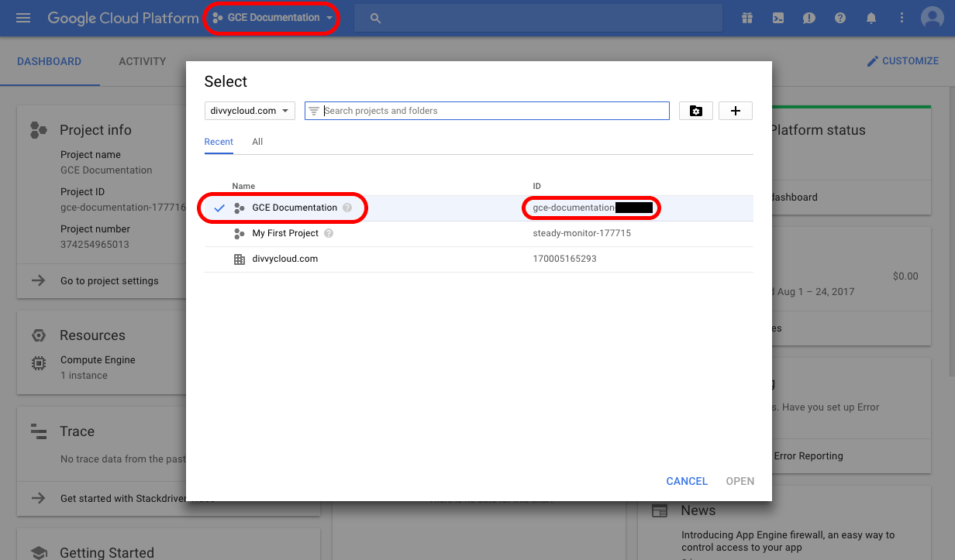This screenshot has width=955, height=560.
Task: Create a new project with plus button
Action: (736, 111)
